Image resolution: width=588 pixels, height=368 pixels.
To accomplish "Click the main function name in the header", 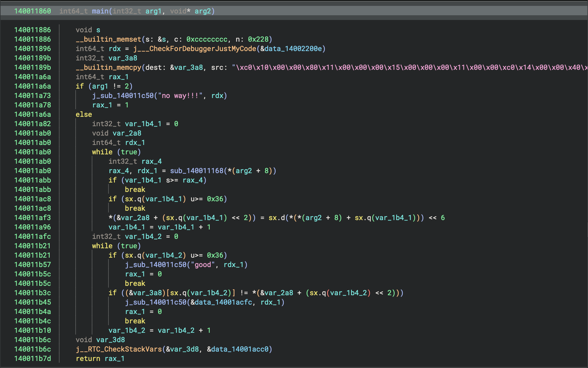I will click(x=100, y=11).
